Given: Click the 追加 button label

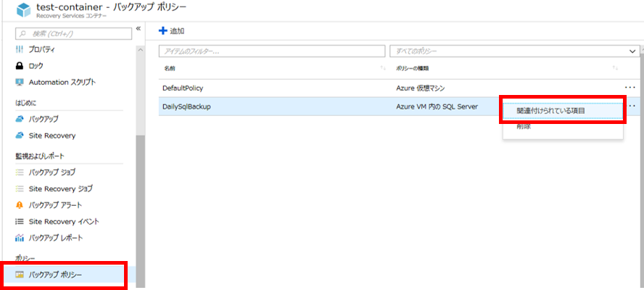Looking at the screenshot, I should tap(178, 30).
